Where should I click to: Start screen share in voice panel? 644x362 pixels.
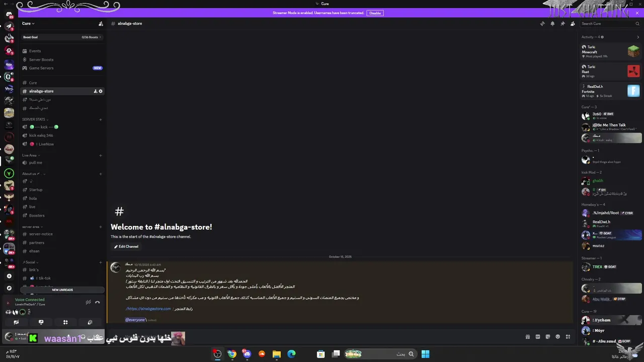click(x=41, y=322)
